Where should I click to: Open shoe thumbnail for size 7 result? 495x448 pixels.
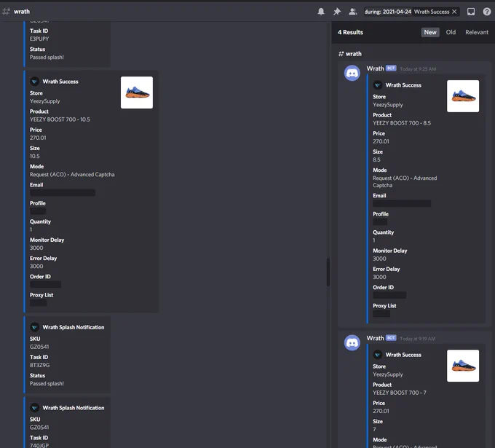click(x=463, y=366)
